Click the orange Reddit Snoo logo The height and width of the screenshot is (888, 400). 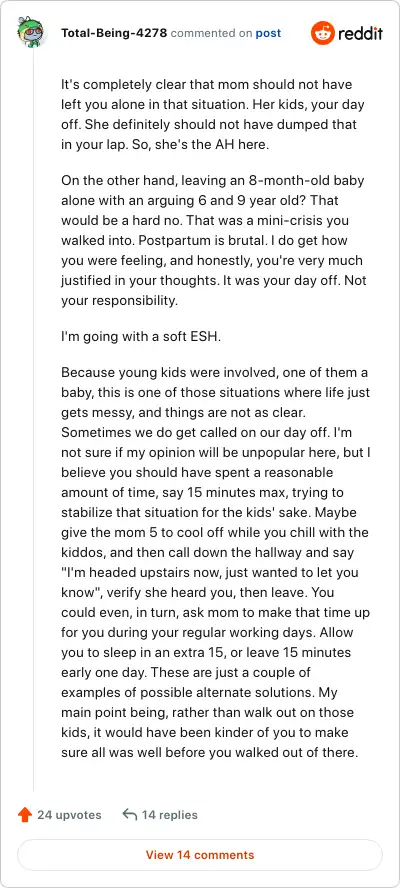[x=322, y=33]
